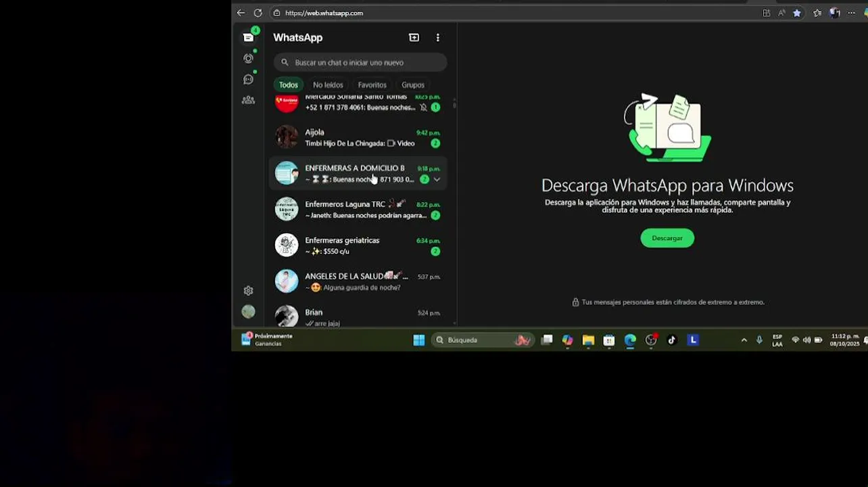Screen dimensions: 868x487
Task: Open the clock showing 11:12 p. m.
Action: 845,340
